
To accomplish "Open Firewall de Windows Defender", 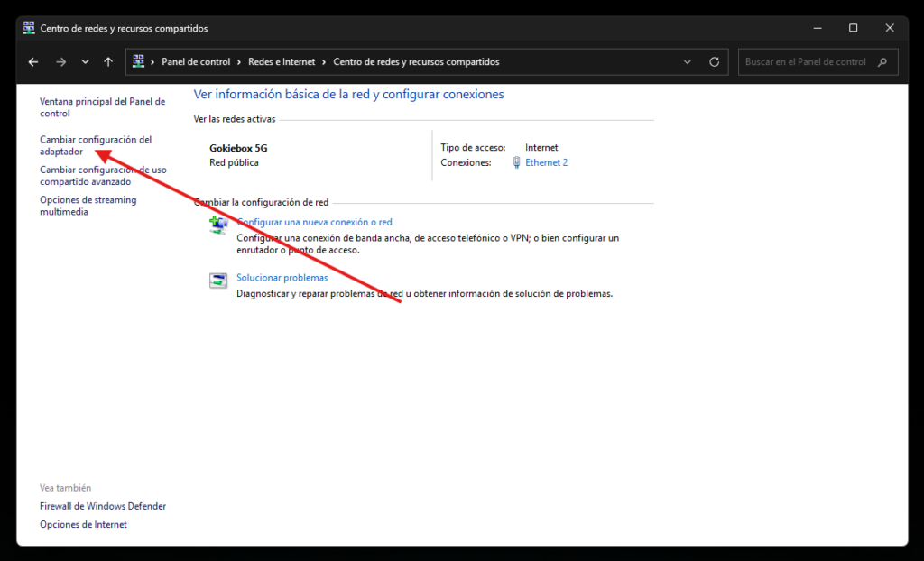I will pyautogui.click(x=103, y=506).
